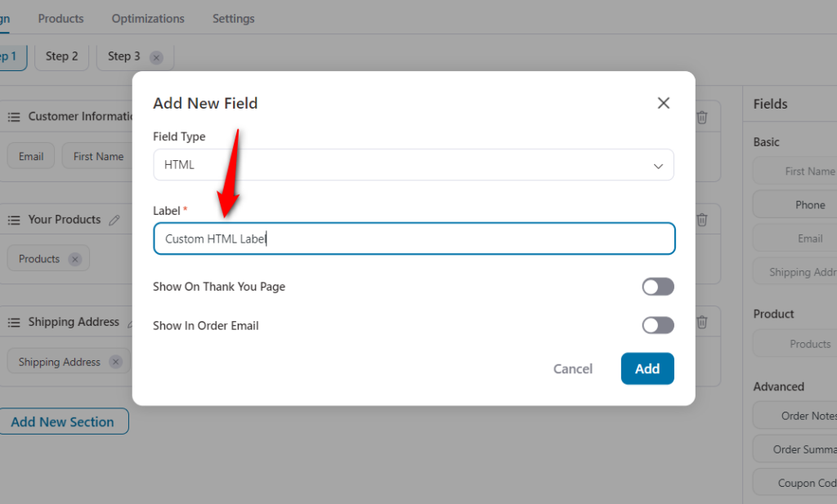Click Cancel to discard the new field
Viewport: 837px width, 504px height.
pos(572,368)
